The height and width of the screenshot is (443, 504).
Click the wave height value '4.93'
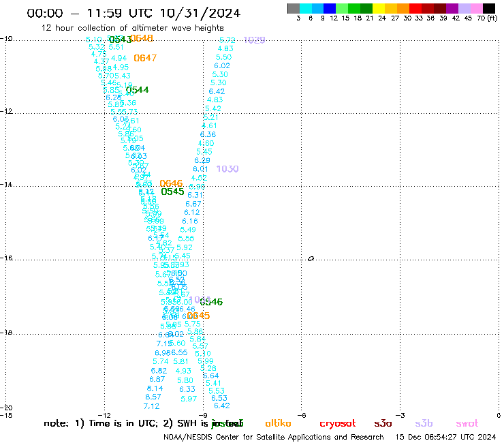click(x=183, y=371)
